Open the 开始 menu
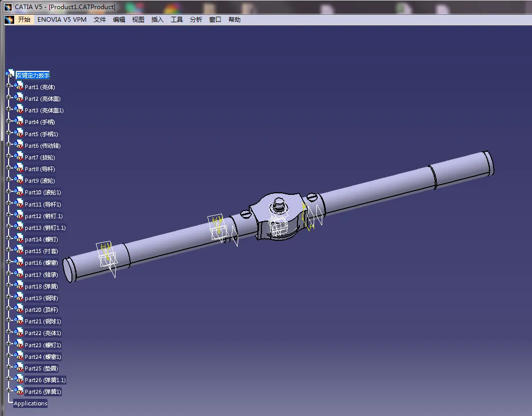This screenshot has width=532, height=416. 24,20
